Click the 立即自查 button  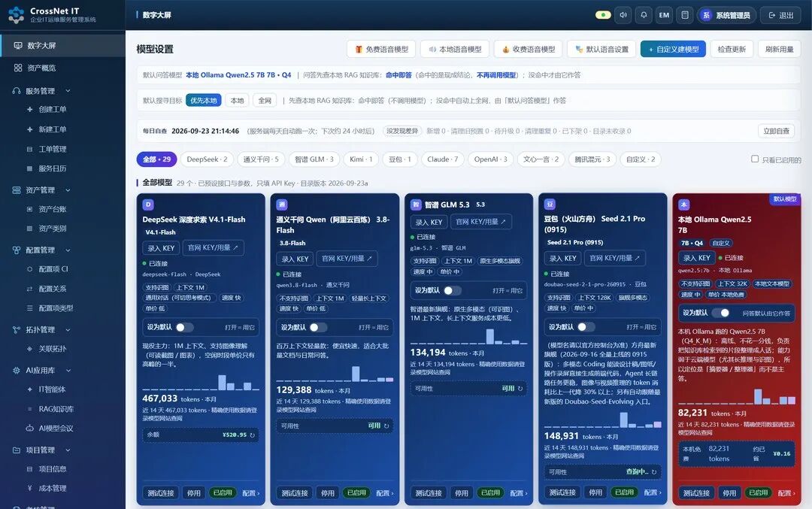click(776, 131)
